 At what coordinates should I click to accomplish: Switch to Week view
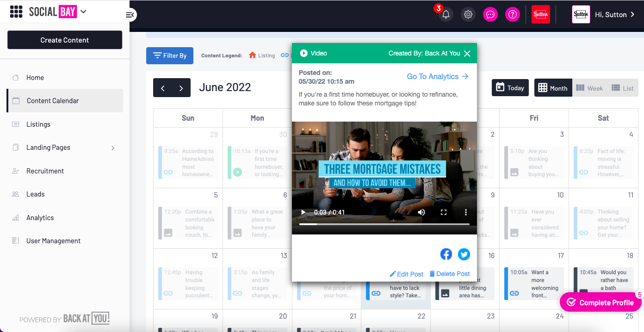pos(589,88)
